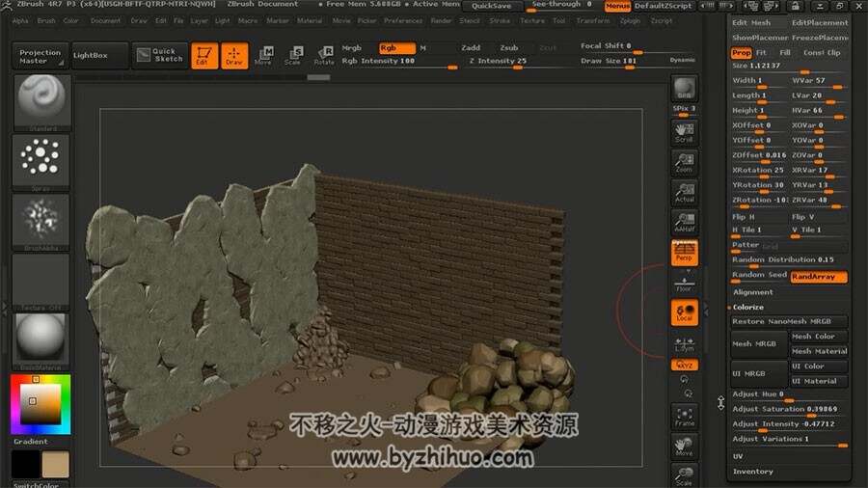
Task: Toggle XYZ rotation mode
Action: click(x=684, y=365)
